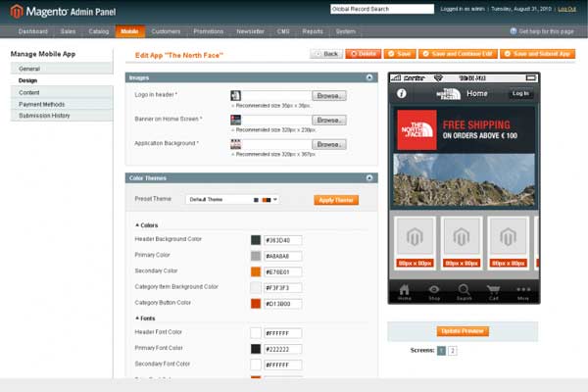Click the Delete button
This screenshot has height=392, width=588.
coord(363,54)
